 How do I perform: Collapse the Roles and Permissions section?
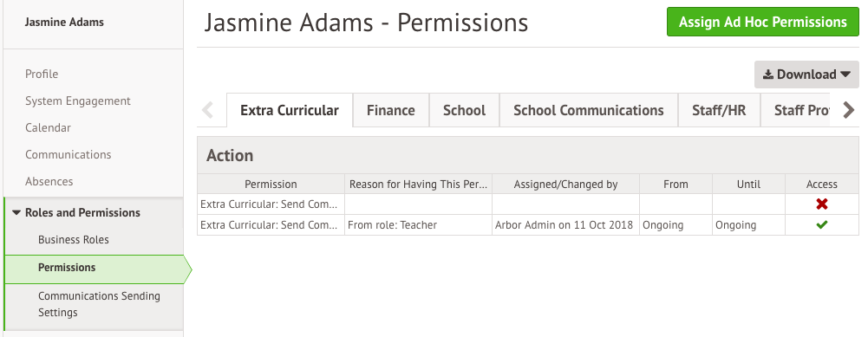coord(16,212)
